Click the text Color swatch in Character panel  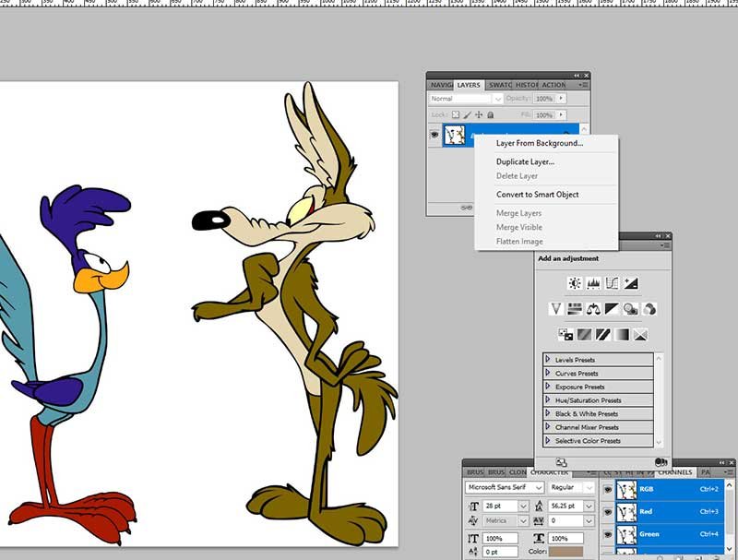pyautogui.click(x=565, y=552)
